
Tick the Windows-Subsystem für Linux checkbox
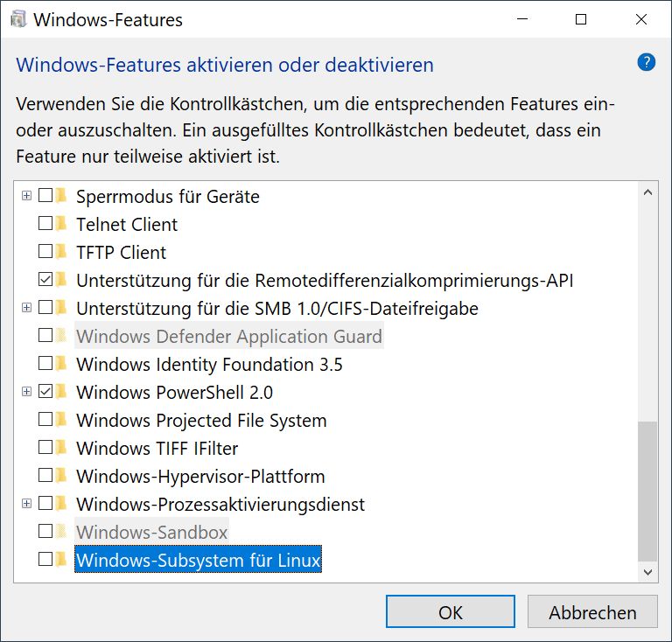(x=45, y=559)
